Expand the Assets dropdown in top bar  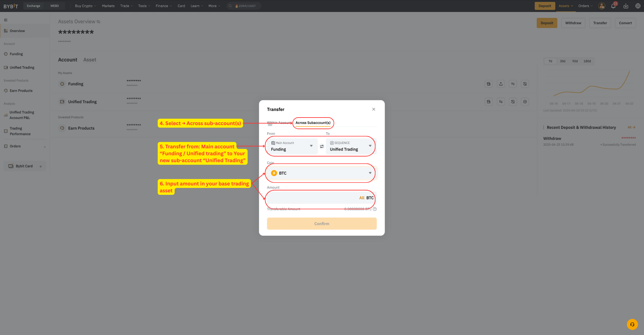tap(566, 6)
